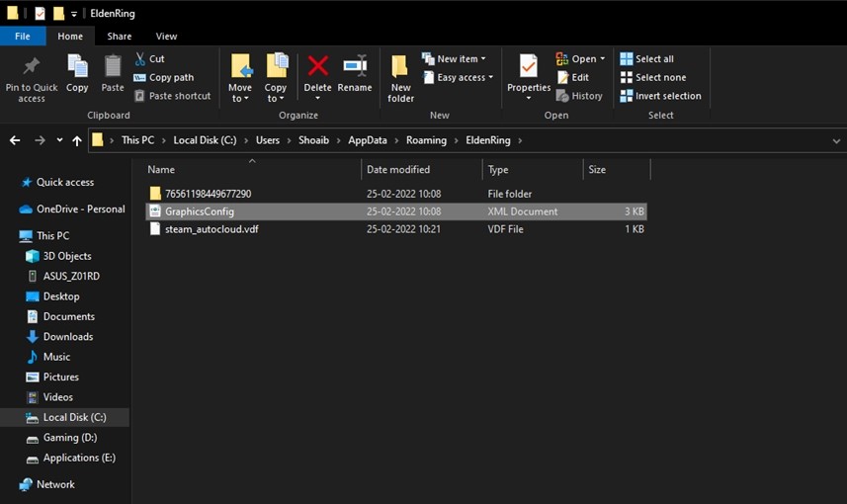
Task: Open Desktop in navigation pane
Action: 53,296
